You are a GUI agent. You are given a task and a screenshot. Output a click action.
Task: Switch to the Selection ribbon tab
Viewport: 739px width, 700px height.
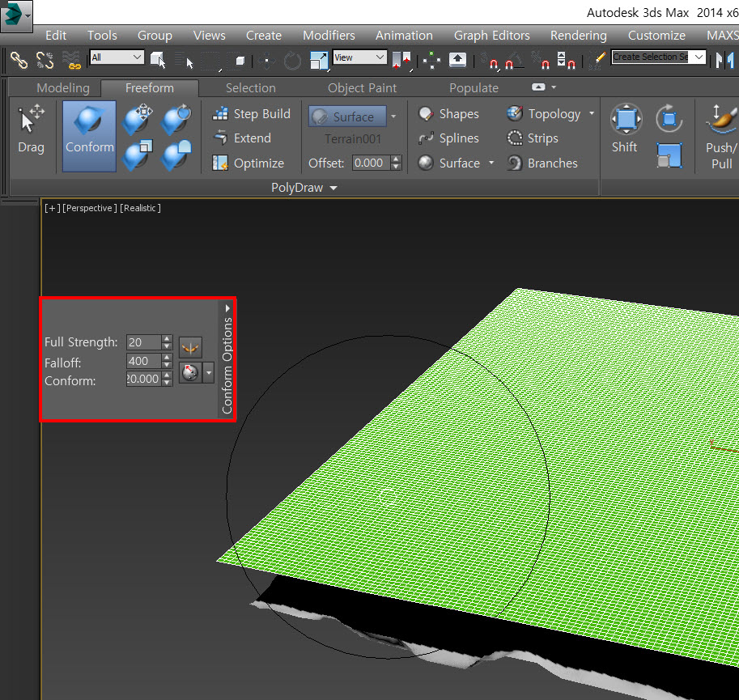250,88
